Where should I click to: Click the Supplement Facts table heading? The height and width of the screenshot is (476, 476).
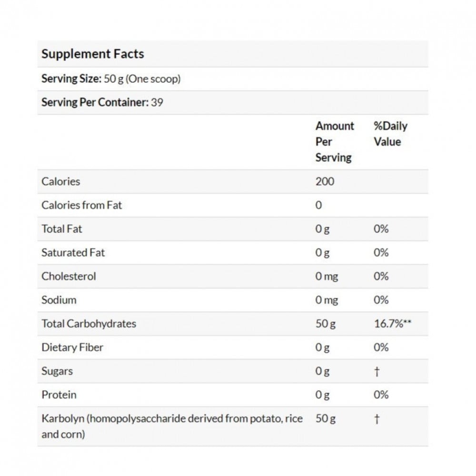click(92, 54)
